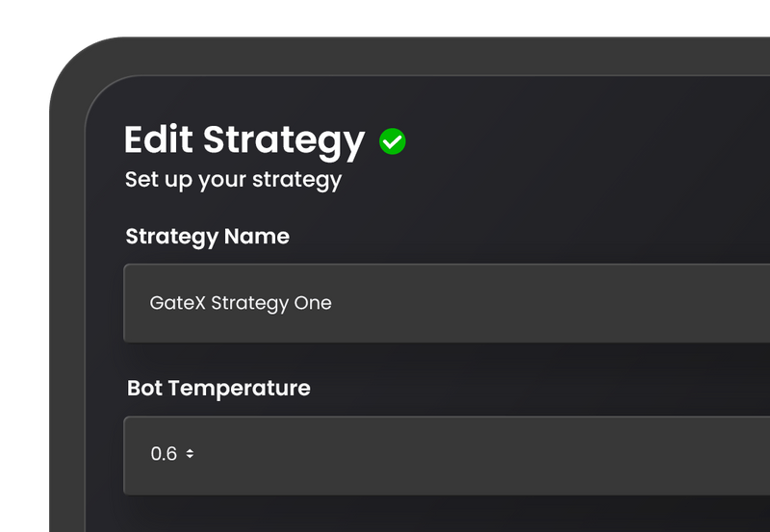770x532 pixels.
Task: Click the "GateX Strategy One" text
Action: [x=241, y=303]
